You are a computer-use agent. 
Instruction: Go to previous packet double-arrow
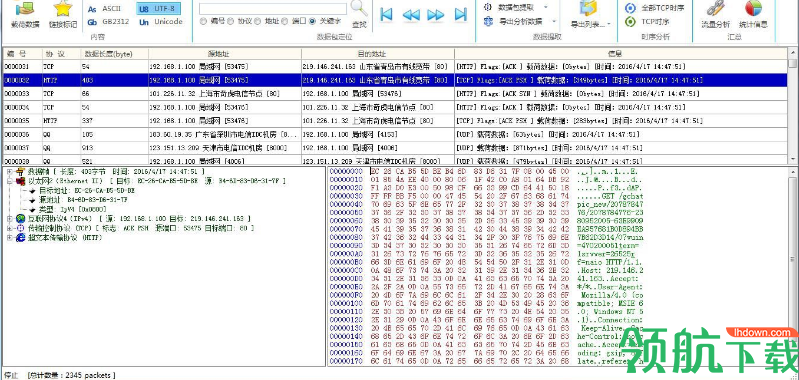[x=411, y=14]
